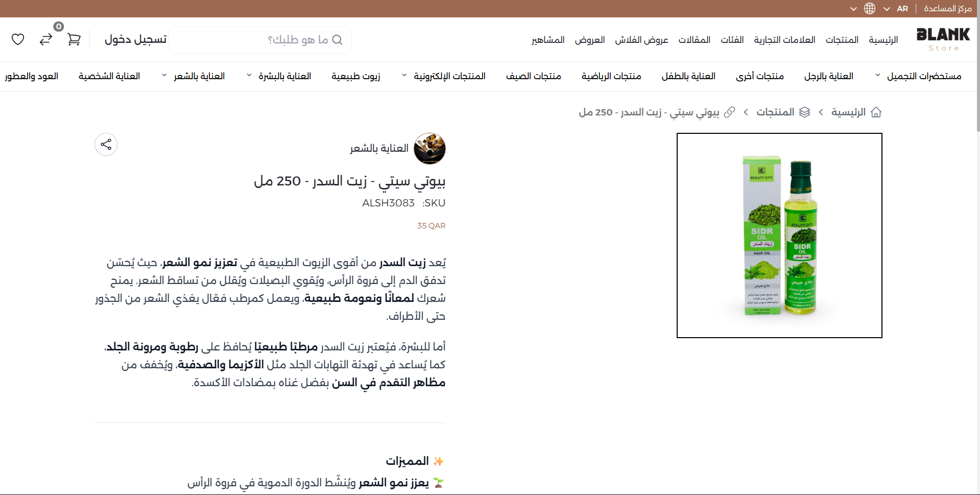This screenshot has height=495, width=980.
Task: Click the product title زيت السدر heading
Action: tap(350, 181)
